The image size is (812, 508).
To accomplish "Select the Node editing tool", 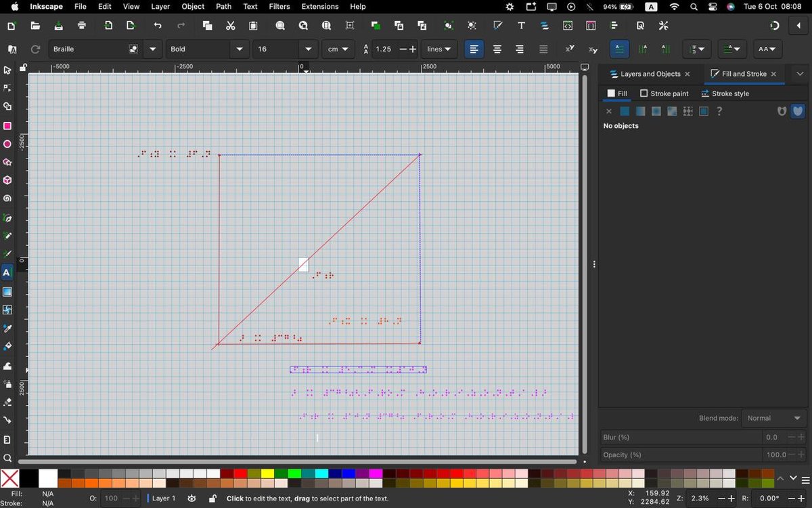I will (x=7, y=88).
